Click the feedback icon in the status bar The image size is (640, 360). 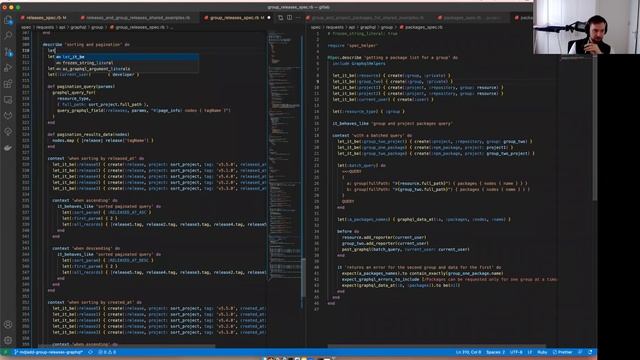[580, 352]
